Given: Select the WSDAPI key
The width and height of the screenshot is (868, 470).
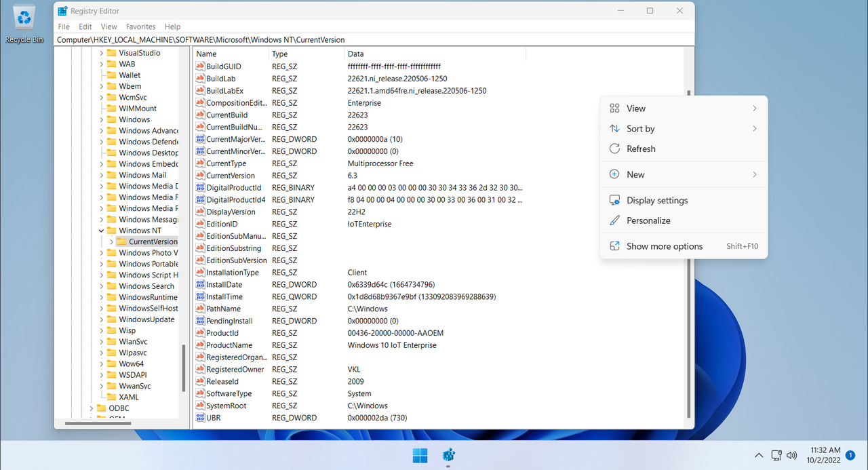Looking at the screenshot, I should pyautogui.click(x=133, y=375).
